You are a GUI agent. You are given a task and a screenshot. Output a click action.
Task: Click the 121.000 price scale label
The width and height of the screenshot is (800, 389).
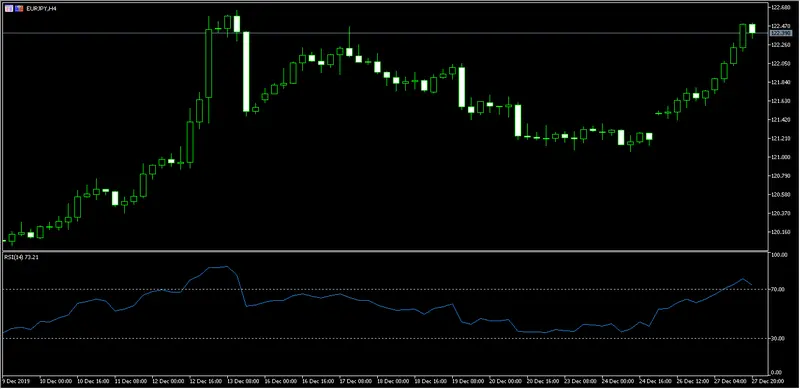779,157
